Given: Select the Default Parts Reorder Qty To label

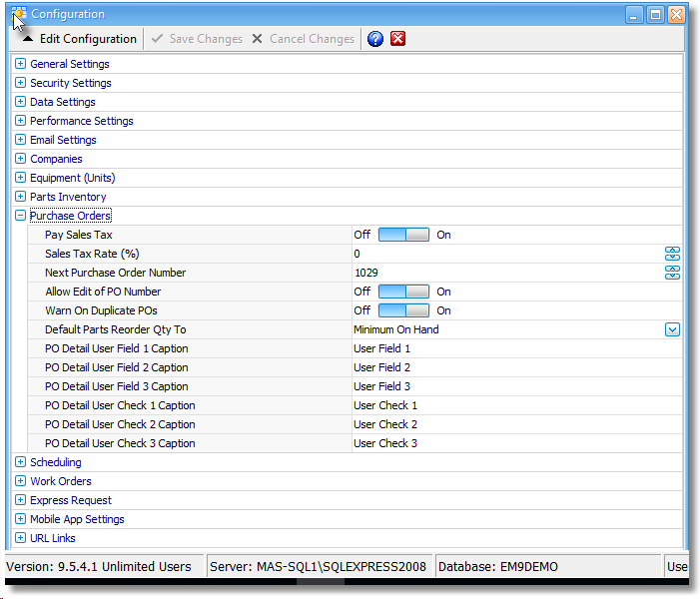Looking at the screenshot, I should click(x=115, y=329).
